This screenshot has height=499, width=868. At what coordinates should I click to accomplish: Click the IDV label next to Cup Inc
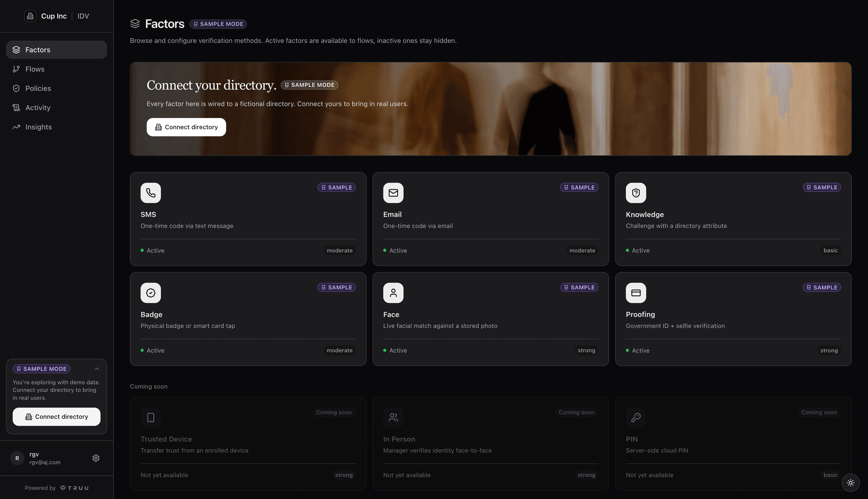[x=83, y=16]
